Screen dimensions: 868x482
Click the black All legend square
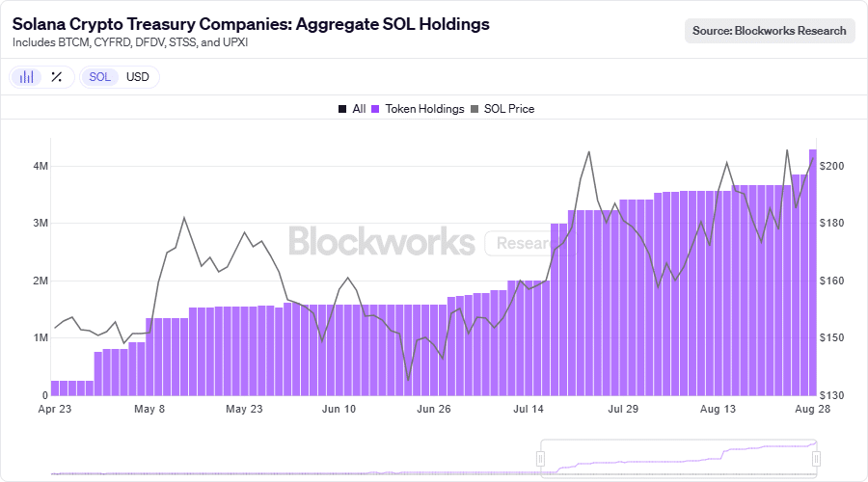(342, 109)
